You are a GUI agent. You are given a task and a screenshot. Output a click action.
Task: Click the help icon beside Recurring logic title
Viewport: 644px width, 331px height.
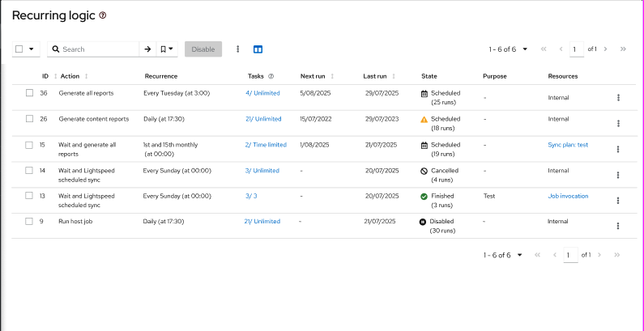click(x=102, y=15)
